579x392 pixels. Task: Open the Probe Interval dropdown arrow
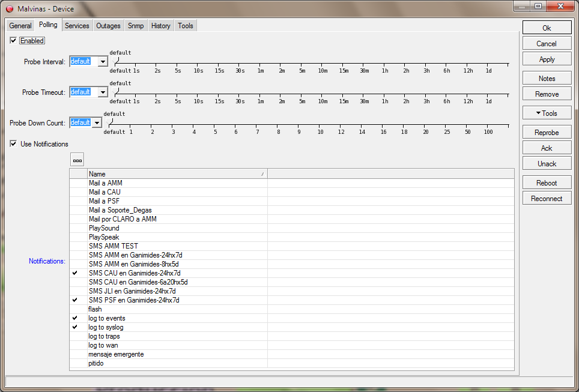pos(103,61)
